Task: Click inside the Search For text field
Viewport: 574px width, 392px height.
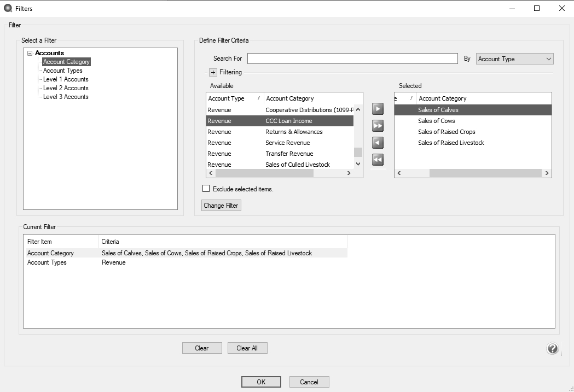Action: [352, 58]
